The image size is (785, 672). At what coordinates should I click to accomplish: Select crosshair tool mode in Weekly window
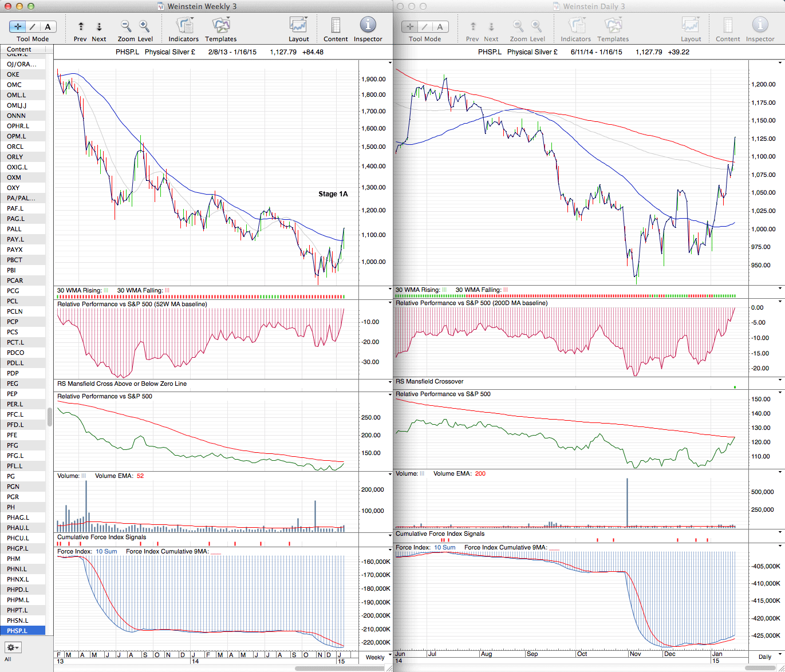18,27
